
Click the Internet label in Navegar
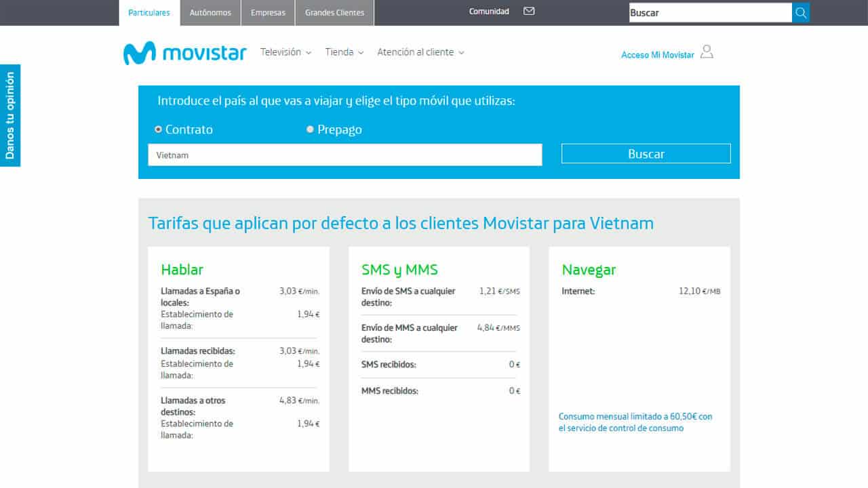578,291
